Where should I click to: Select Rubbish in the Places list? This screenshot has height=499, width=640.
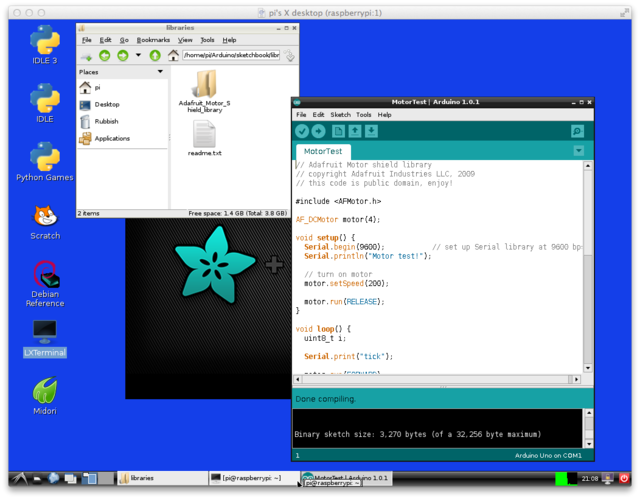coord(106,121)
